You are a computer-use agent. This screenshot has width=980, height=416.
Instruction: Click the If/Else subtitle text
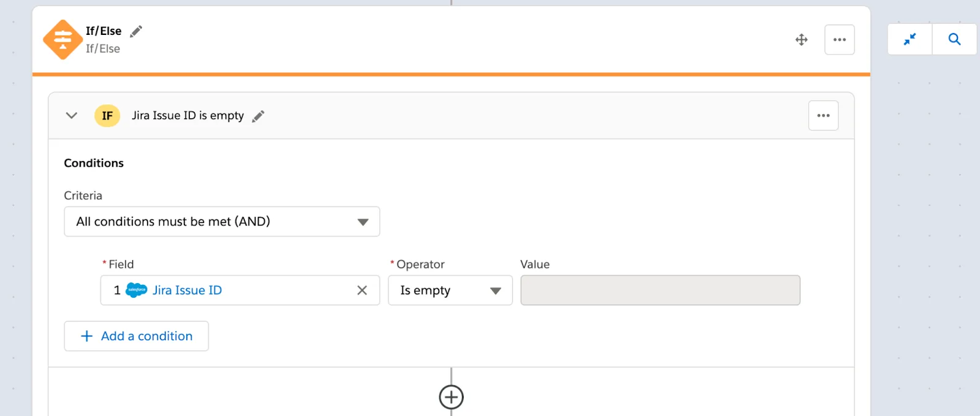coord(102,48)
